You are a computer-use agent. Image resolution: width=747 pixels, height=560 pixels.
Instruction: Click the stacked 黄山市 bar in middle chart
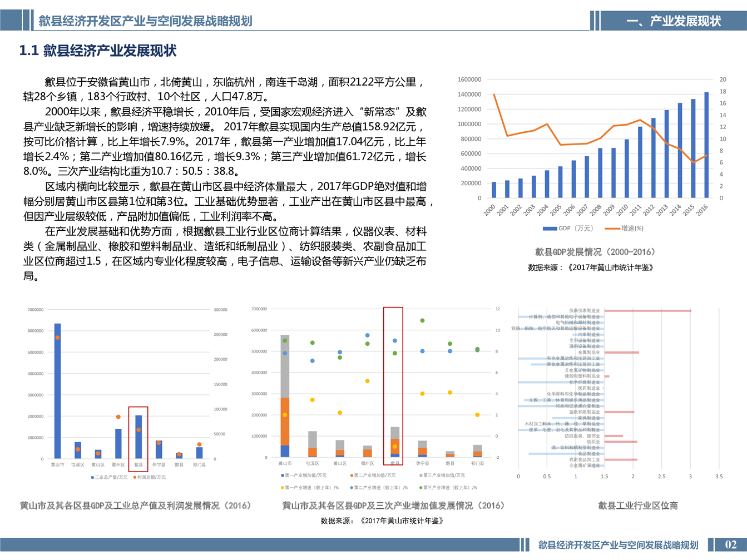285,396
